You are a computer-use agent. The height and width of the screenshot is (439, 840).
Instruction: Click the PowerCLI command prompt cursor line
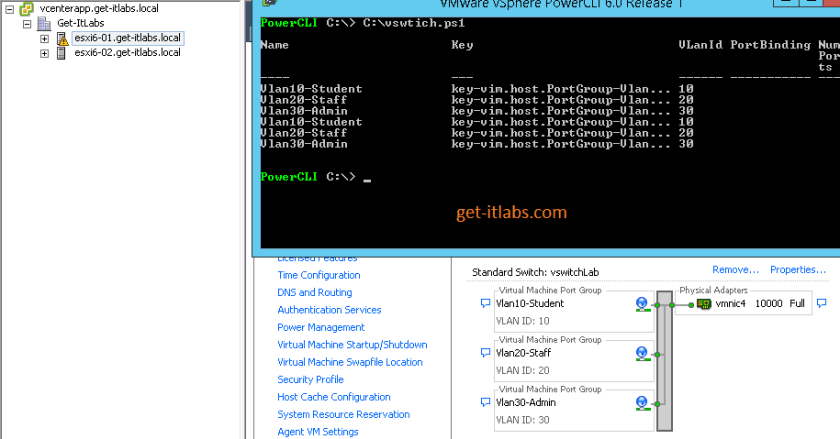(316, 177)
